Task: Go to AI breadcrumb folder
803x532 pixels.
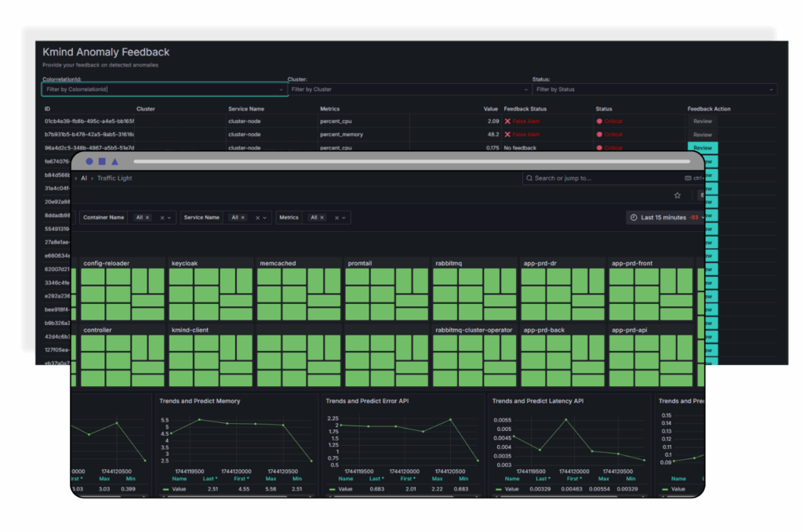Action: (x=84, y=179)
